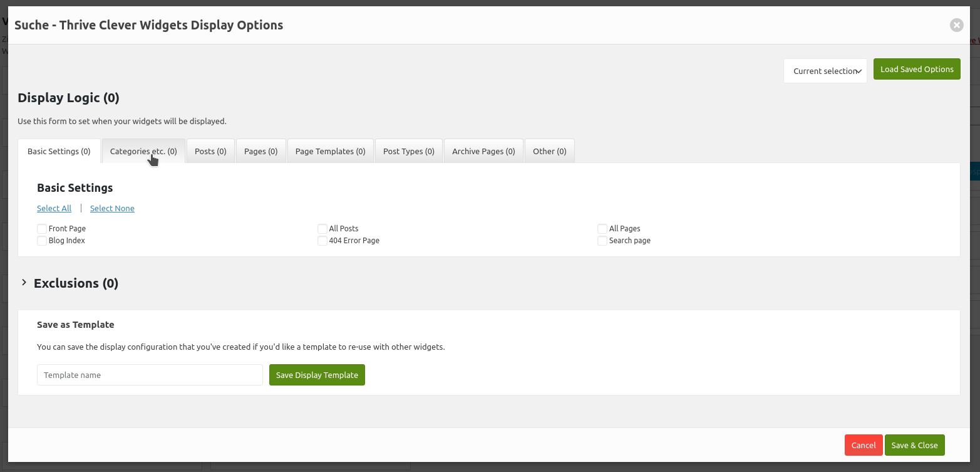Enable the Front Page checkbox
Image resolution: width=980 pixels, height=472 pixels.
pos(42,229)
